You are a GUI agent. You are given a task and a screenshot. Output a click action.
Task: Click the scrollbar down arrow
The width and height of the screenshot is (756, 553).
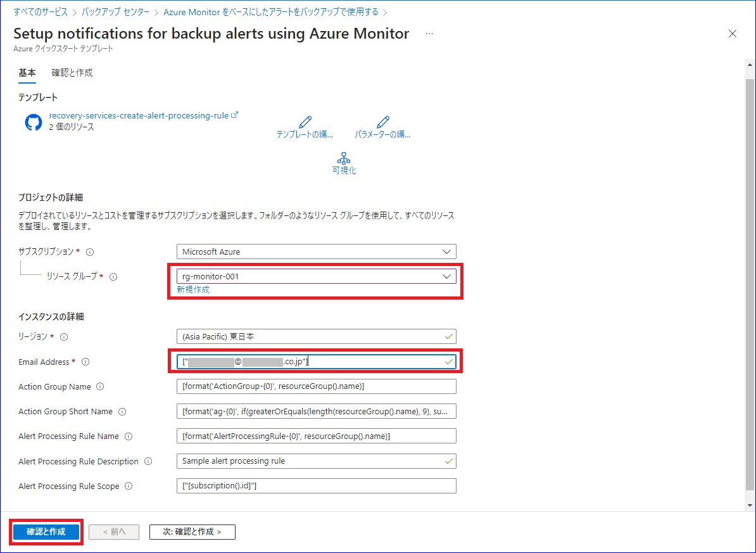click(x=749, y=505)
